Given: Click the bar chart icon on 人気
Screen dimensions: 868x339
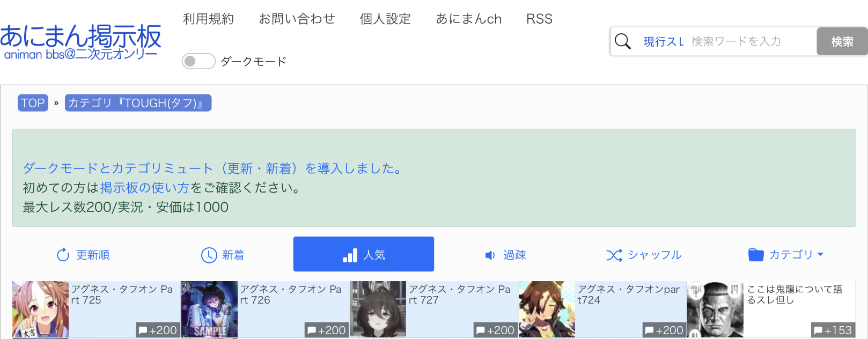Looking at the screenshot, I should [x=350, y=255].
